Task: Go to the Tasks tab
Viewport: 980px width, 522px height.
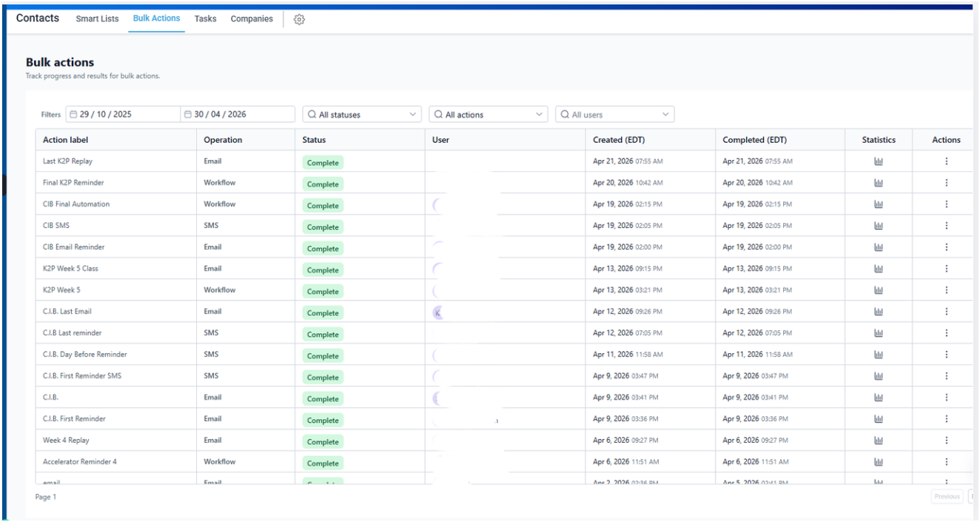Action: pos(206,19)
